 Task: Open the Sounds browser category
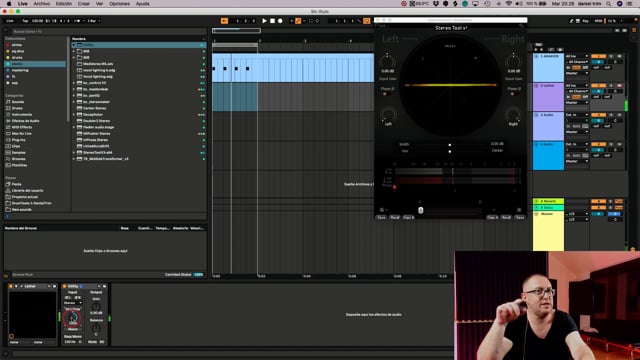tap(18, 102)
